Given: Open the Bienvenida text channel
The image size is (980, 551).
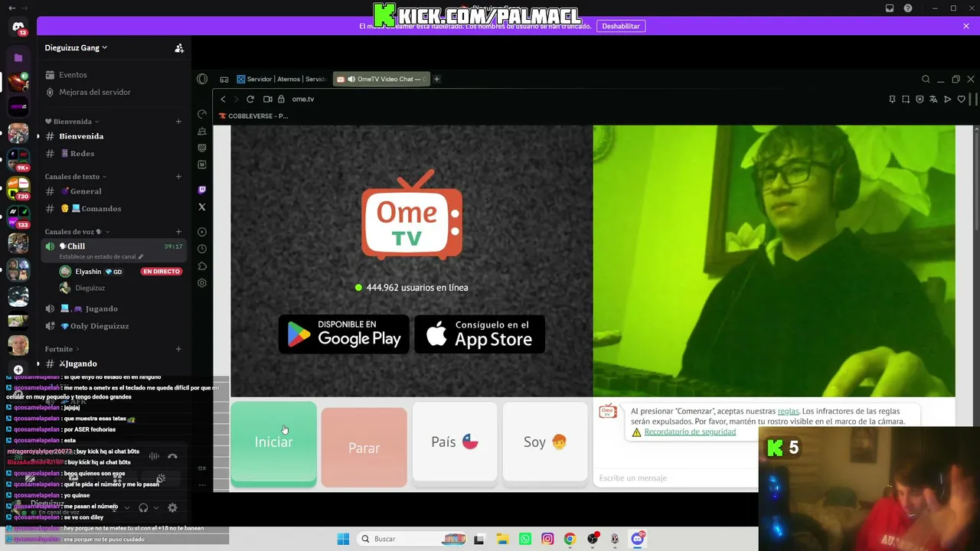Looking at the screenshot, I should [81, 136].
